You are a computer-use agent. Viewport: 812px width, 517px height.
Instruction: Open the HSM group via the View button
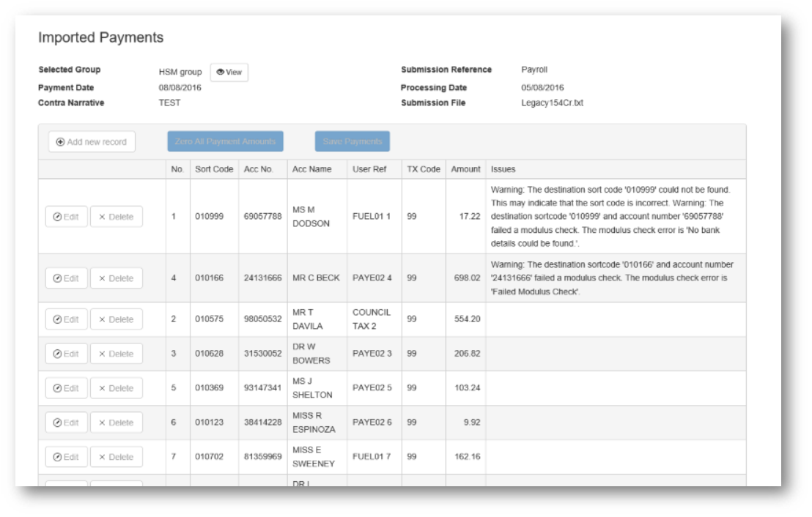tap(229, 72)
